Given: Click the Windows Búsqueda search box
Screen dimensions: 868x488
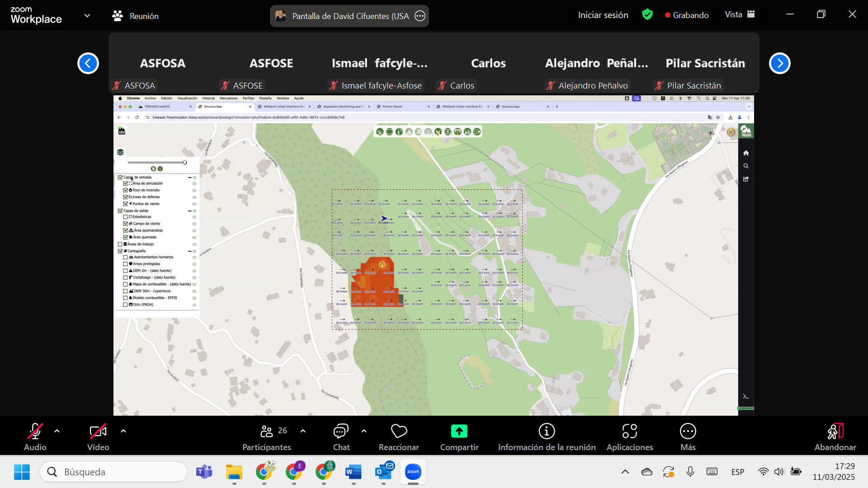Looking at the screenshot, I should click(x=114, y=472).
